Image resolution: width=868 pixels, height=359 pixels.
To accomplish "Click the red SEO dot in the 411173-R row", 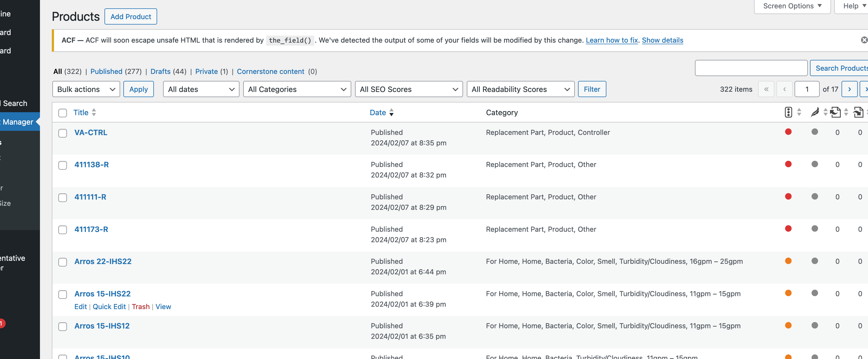I will [x=788, y=229].
